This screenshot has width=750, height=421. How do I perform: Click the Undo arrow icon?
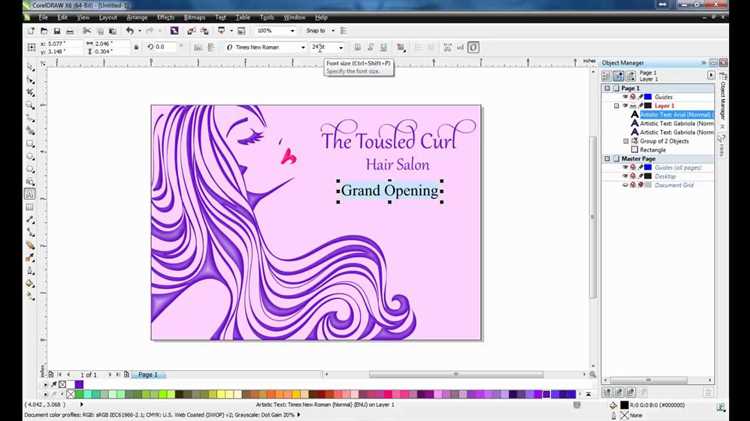(x=130, y=31)
